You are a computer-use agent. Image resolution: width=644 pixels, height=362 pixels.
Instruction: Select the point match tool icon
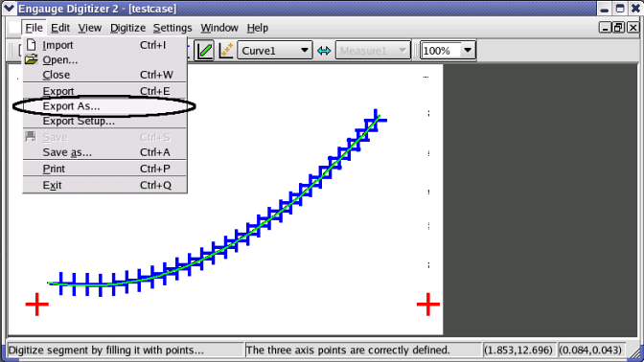226,51
